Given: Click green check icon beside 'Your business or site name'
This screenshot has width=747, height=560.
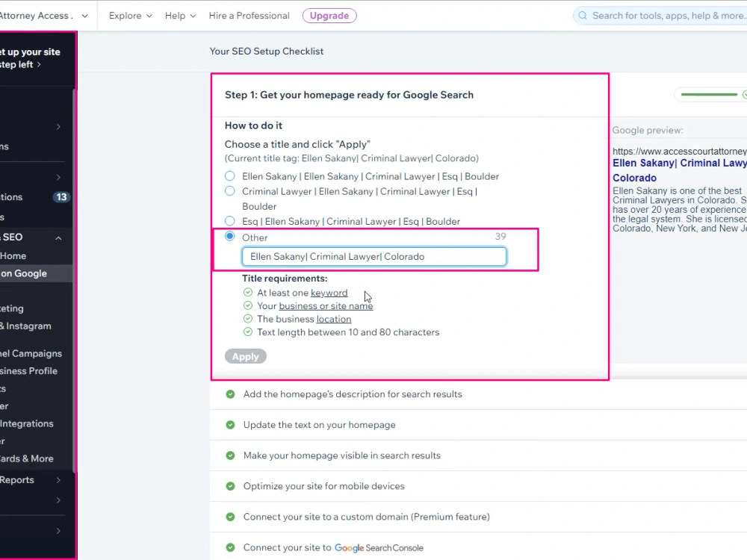Looking at the screenshot, I should pos(248,305).
